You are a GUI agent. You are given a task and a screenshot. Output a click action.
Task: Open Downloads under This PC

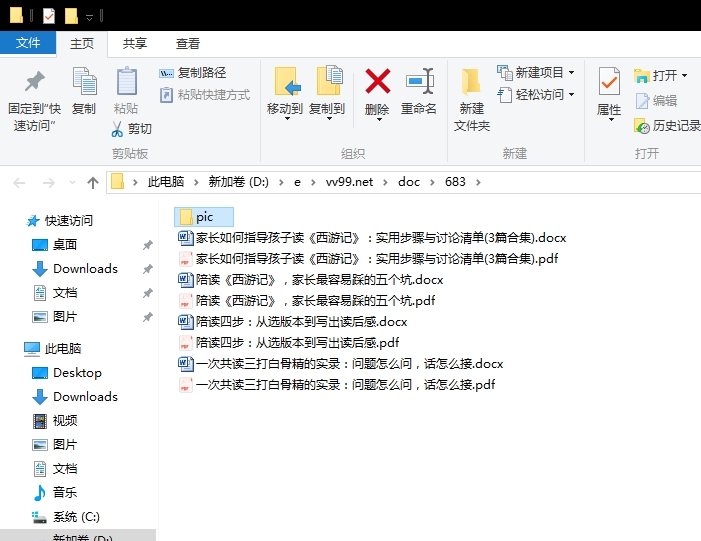tap(74, 397)
